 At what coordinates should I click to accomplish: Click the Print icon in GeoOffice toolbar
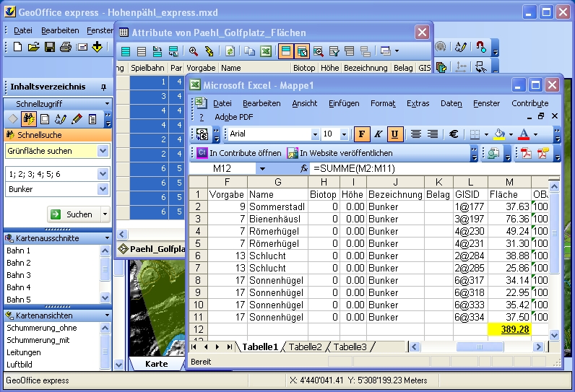(66, 47)
